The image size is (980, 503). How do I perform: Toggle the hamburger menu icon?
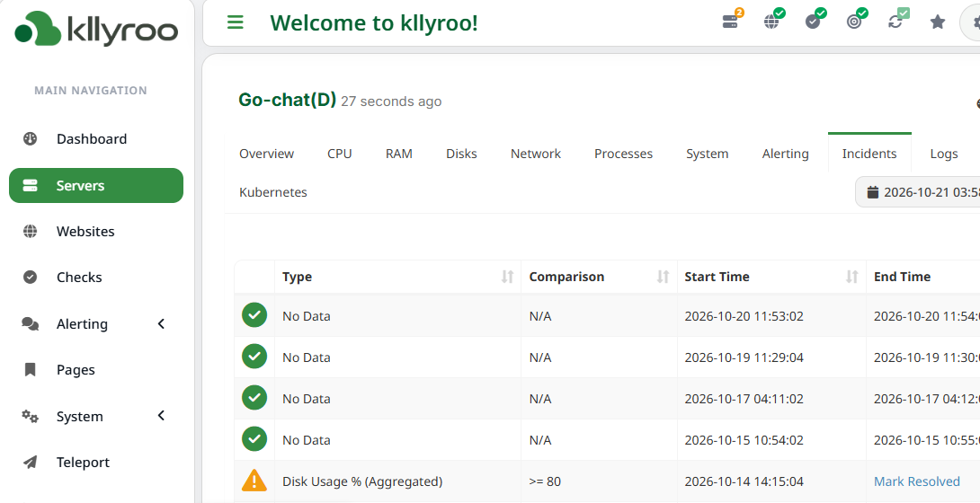click(x=235, y=23)
